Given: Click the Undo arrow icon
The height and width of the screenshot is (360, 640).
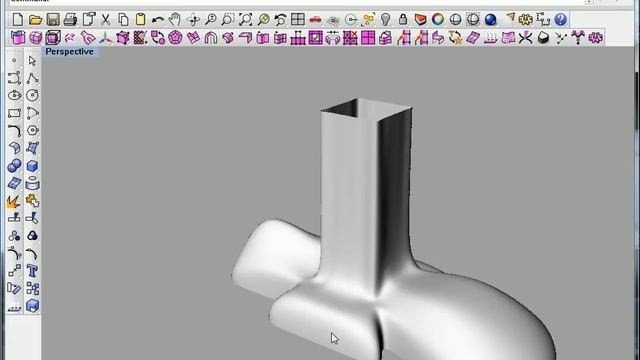Looking at the screenshot, I should click(x=158, y=19).
